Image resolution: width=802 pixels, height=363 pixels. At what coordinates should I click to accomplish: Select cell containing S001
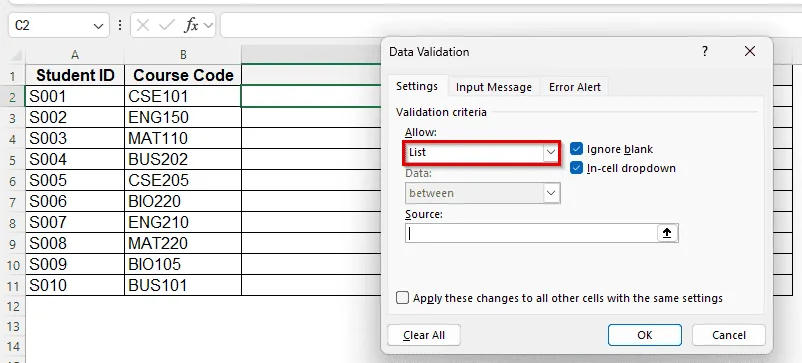coord(75,96)
